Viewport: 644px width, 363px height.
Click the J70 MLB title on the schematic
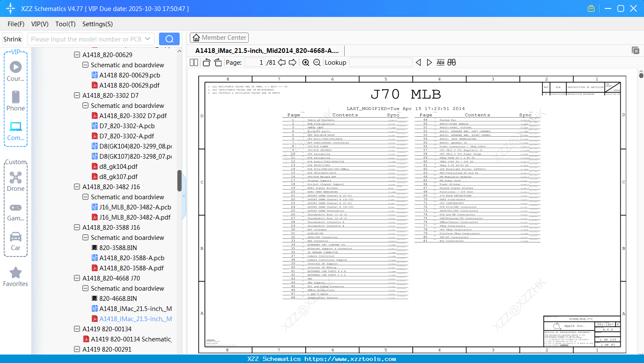(406, 94)
